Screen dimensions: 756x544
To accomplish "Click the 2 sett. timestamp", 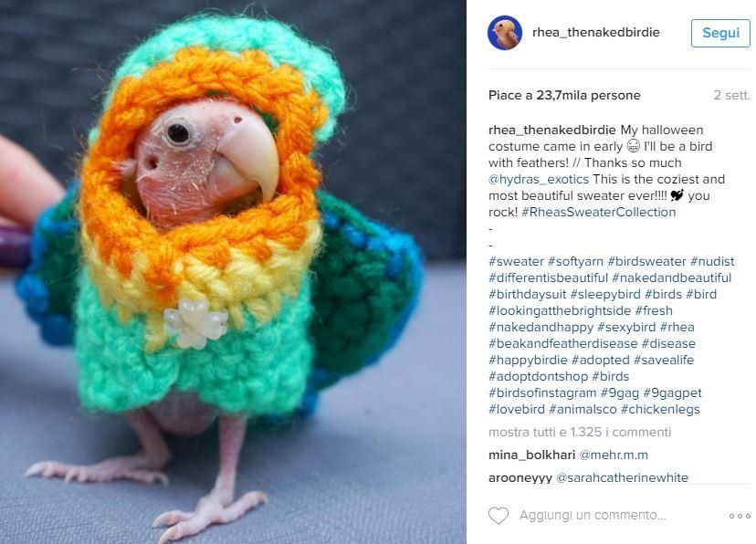I will click(731, 96).
